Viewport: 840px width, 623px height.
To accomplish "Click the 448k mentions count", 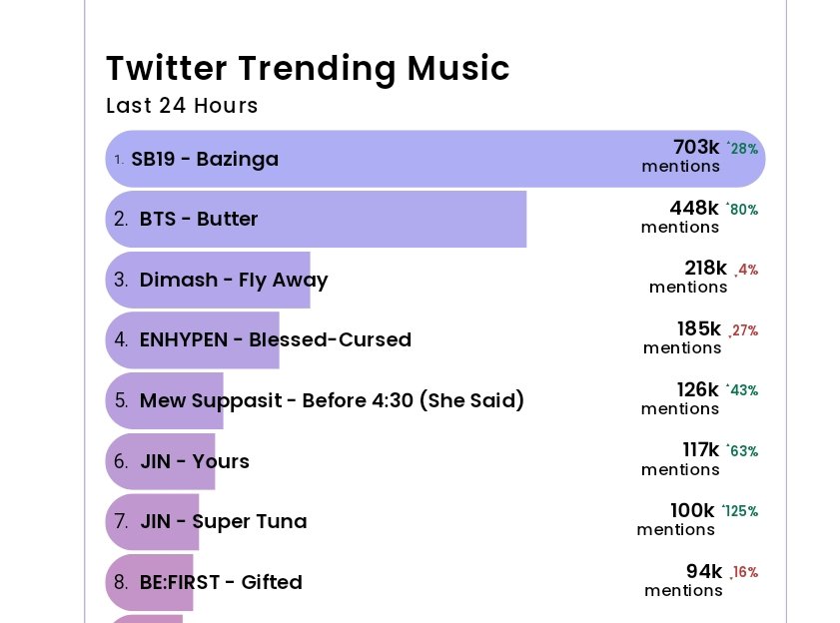I will pos(680,217).
